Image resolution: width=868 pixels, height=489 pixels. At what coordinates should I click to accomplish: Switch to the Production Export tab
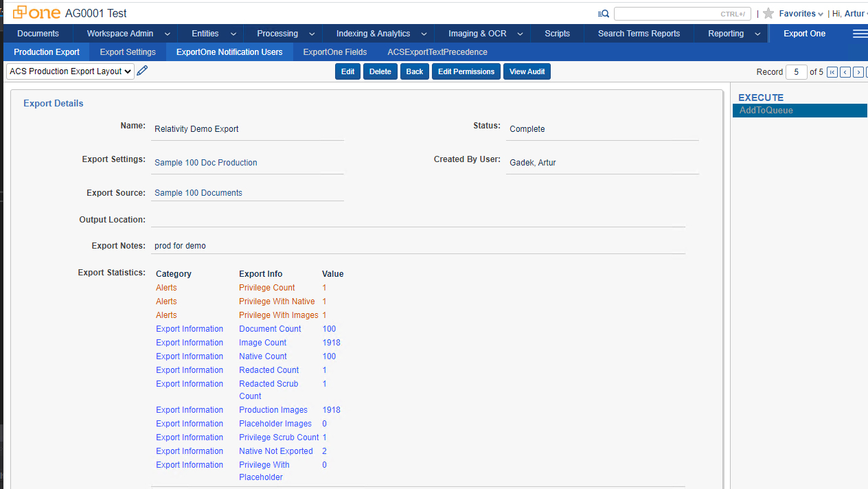pos(46,52)
